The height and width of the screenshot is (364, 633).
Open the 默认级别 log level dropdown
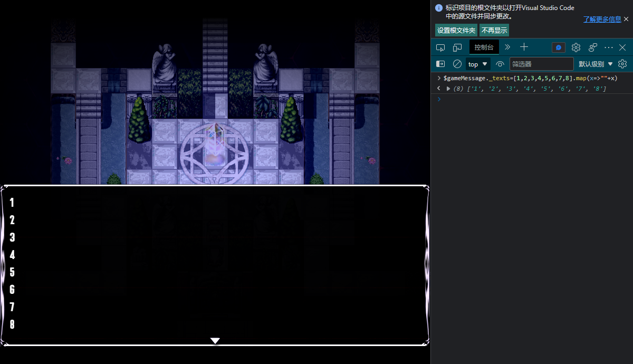coord(596,64)
